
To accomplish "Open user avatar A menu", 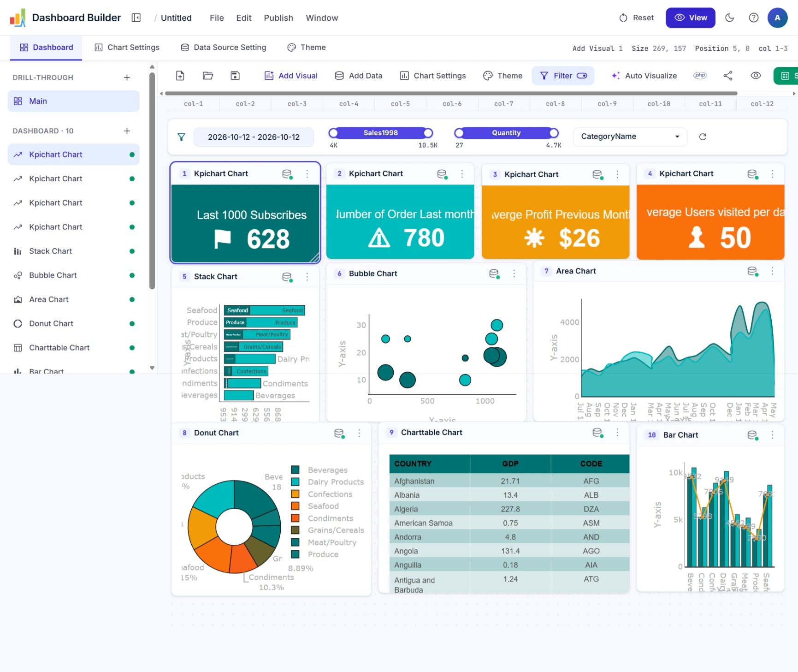I will tap(777, 18).
